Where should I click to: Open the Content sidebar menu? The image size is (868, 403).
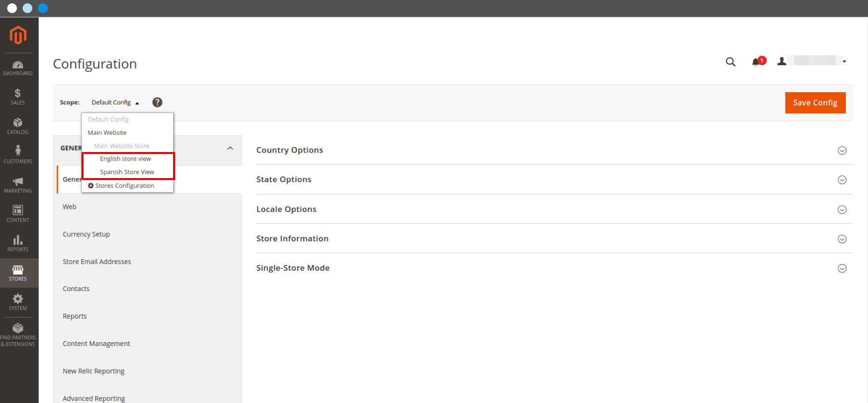coord(18,214)
